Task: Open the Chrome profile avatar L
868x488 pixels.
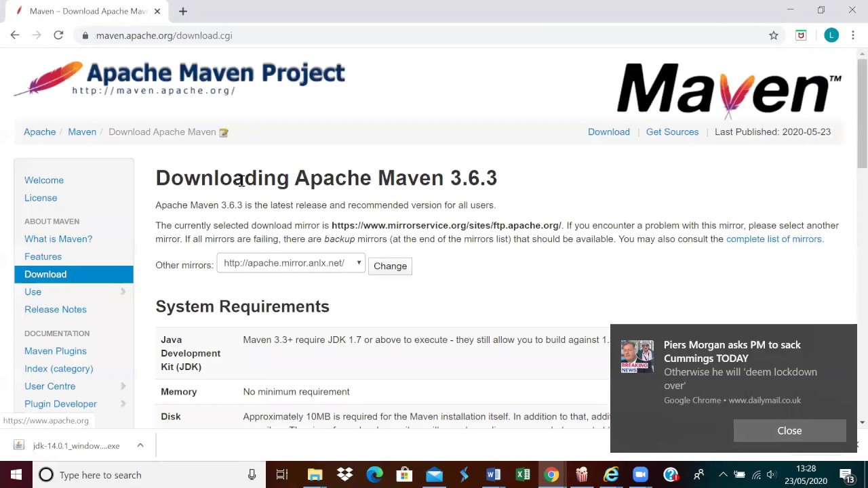Action: 831,35
